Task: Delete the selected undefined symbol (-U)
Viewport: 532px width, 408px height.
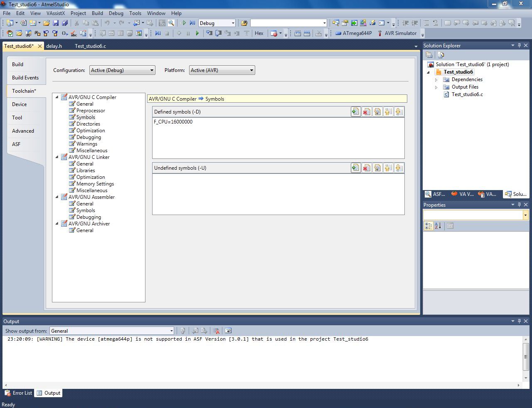Action: (x=366, y=168)
